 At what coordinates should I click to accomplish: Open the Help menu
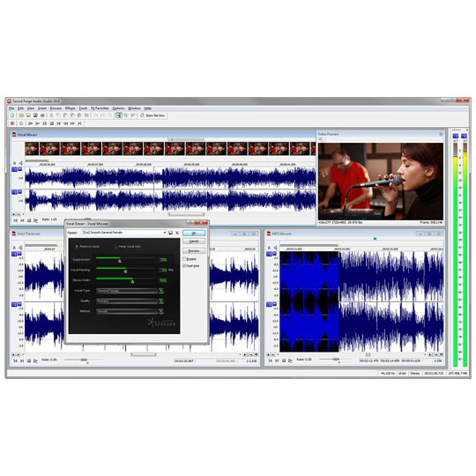147,108
